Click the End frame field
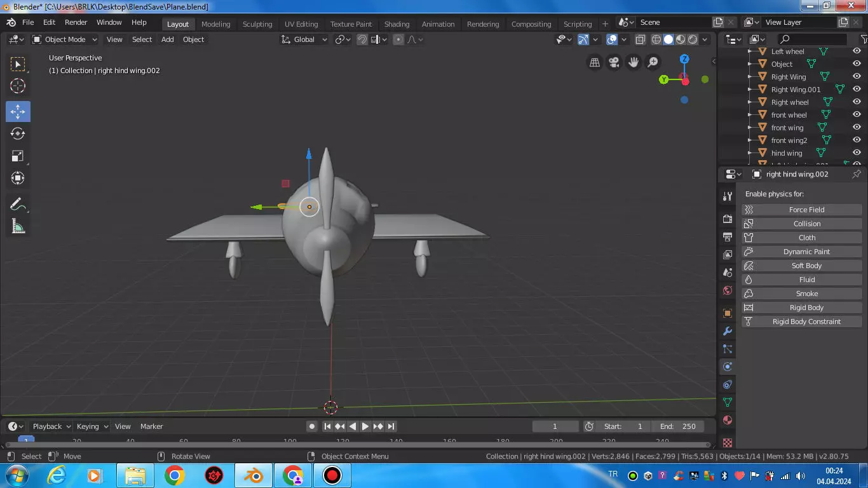The image size is (868, 488). tap(678, 426)
